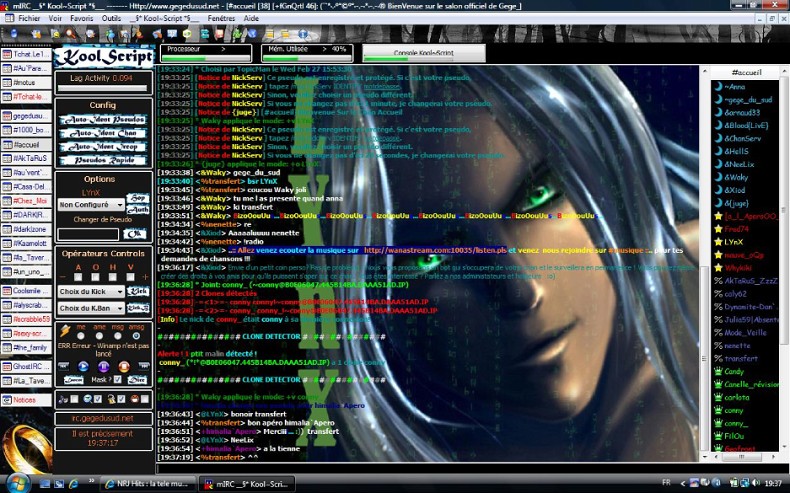The width and height of the screenshot is (790, 493).
Task: Tick the H operator checkbox
Action: [112, 277]
